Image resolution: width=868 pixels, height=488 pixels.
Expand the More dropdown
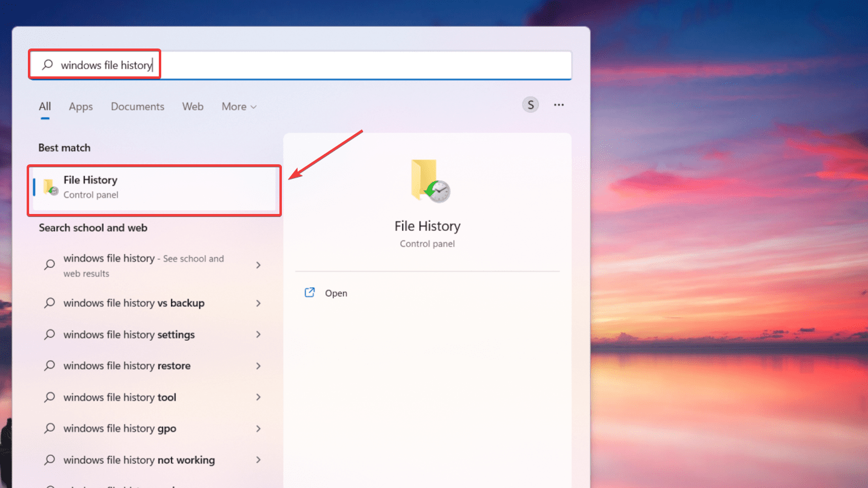coord(239,107)
